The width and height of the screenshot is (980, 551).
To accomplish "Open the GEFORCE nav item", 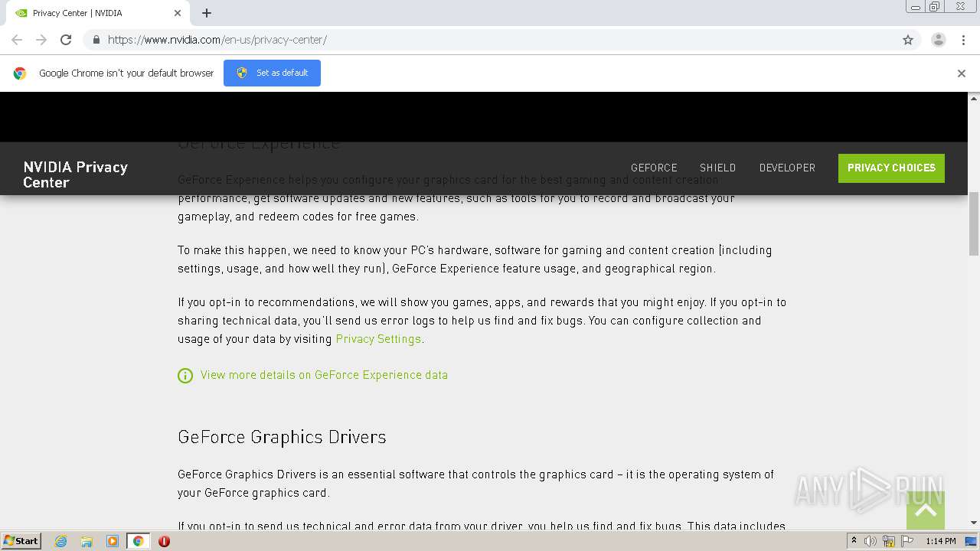I will (x=654, y=168).
